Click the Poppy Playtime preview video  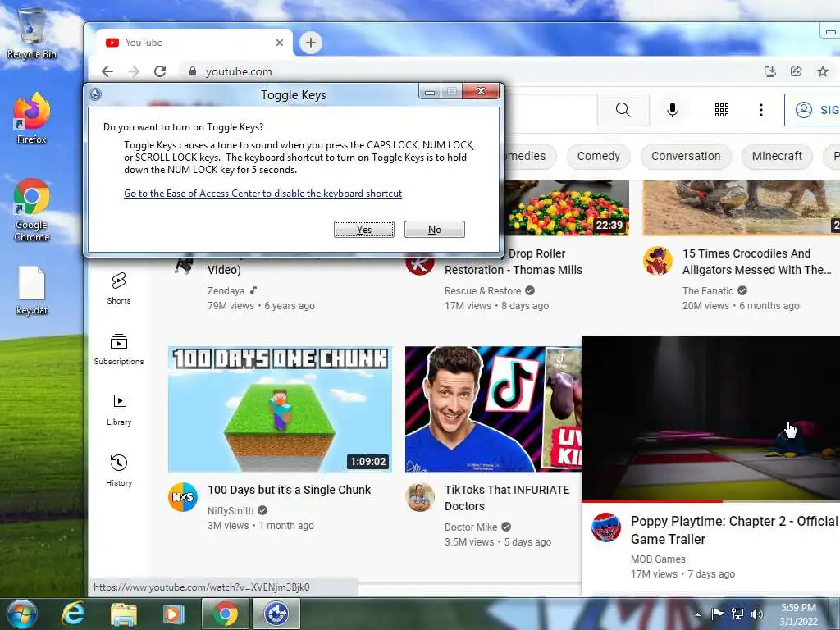(711, 418)
